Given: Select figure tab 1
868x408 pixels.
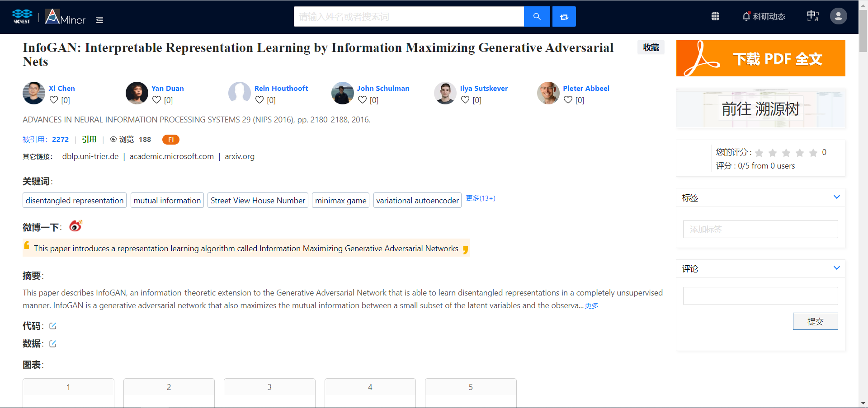Looking at the screenshot, I should (68, 387).
